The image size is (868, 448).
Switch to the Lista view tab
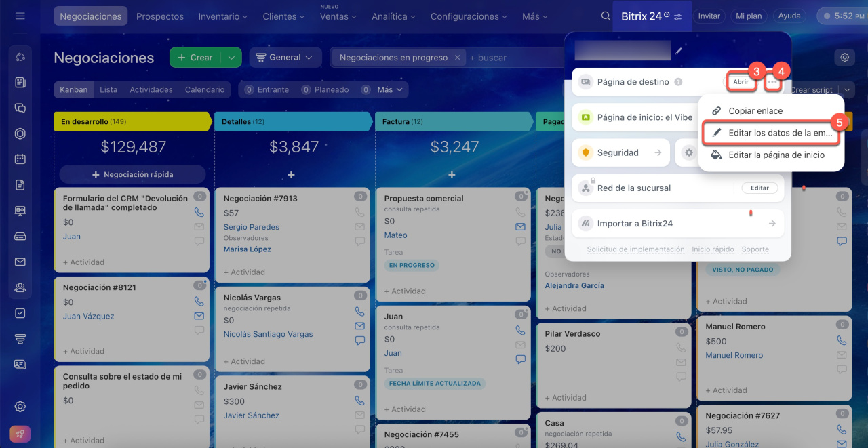108,89
